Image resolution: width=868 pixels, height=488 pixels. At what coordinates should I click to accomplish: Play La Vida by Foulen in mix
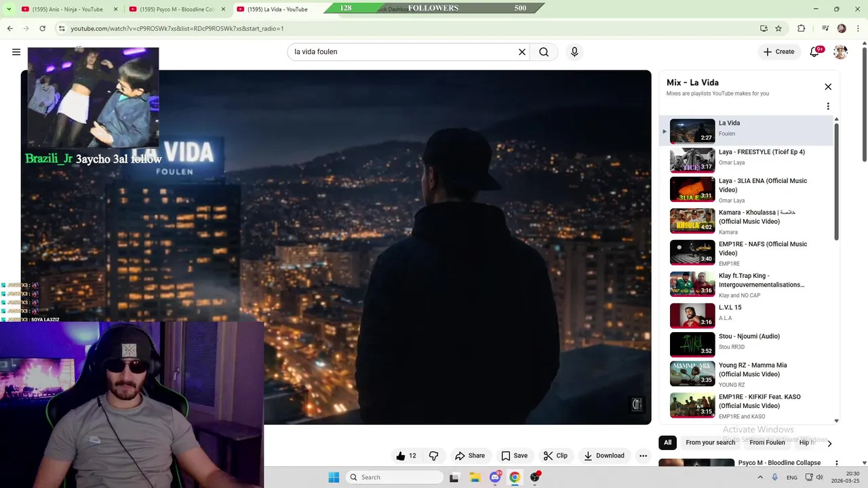pos(746,131)
